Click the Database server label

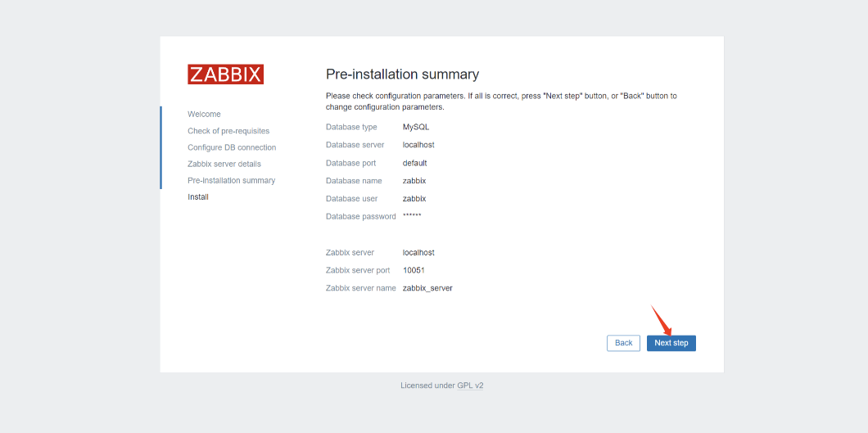pyautogui.click(x=355, y=145)
